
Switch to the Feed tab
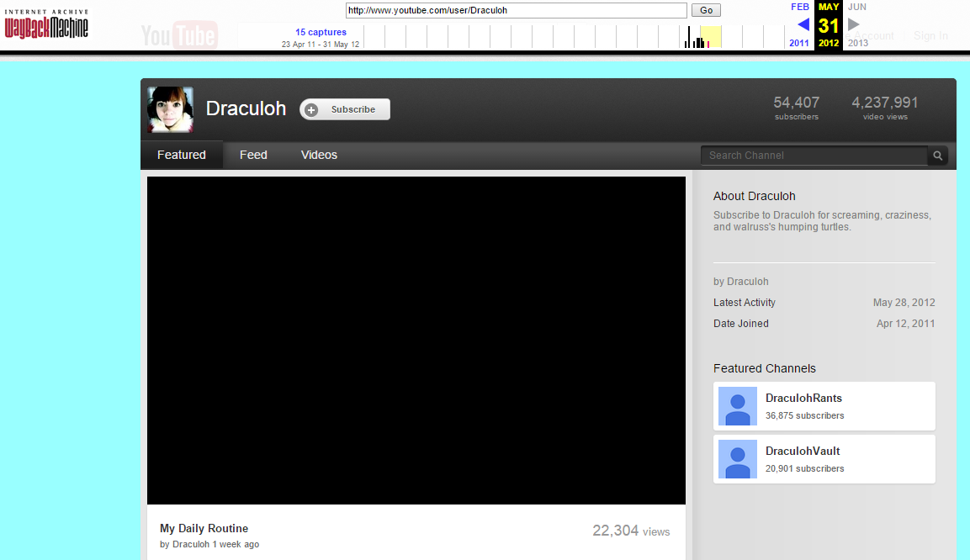tap(253, 155)
